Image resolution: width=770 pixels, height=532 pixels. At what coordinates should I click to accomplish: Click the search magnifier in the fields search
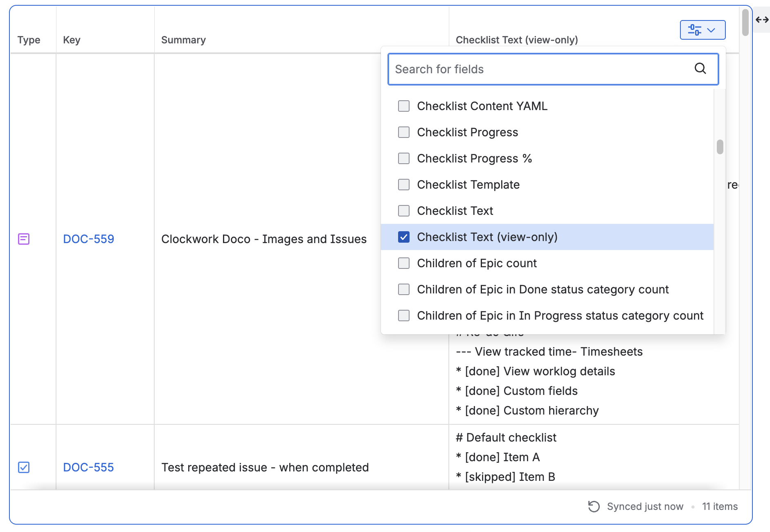tap(700, 69)
